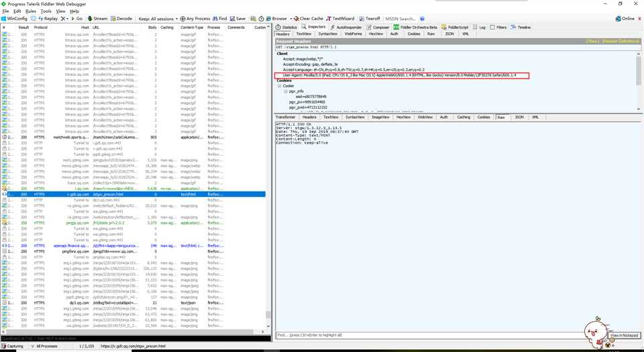Save sessions with the Save button
The image size is (644, 352).
(x=237, y=19)
